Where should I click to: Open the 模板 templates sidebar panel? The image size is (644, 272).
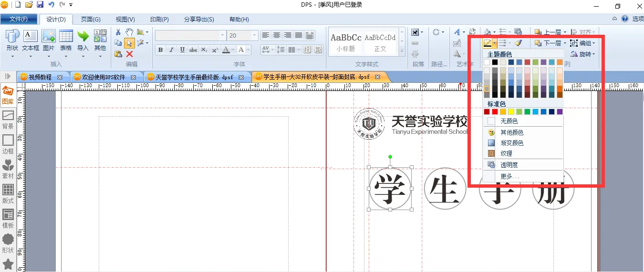tap(8, 219)
